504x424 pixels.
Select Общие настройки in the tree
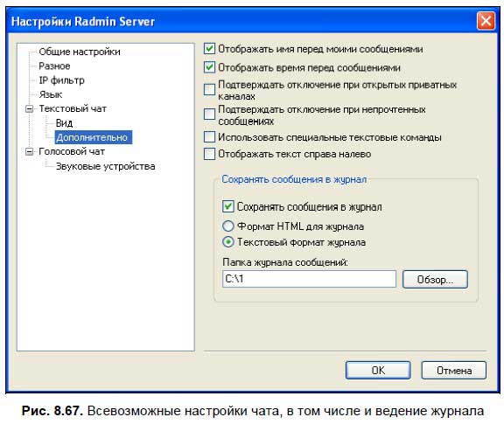[x=80, y=52]
